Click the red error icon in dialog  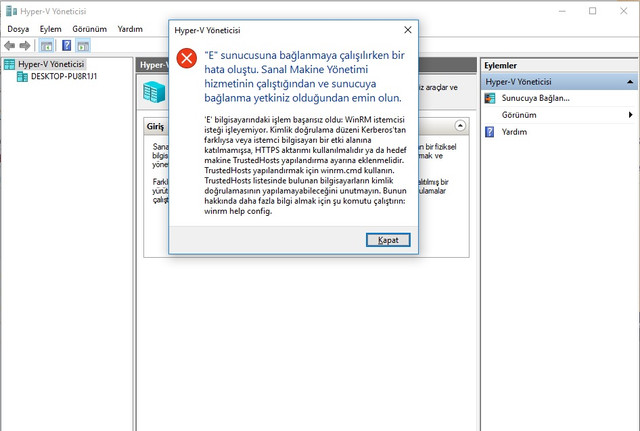click(187, 58)
